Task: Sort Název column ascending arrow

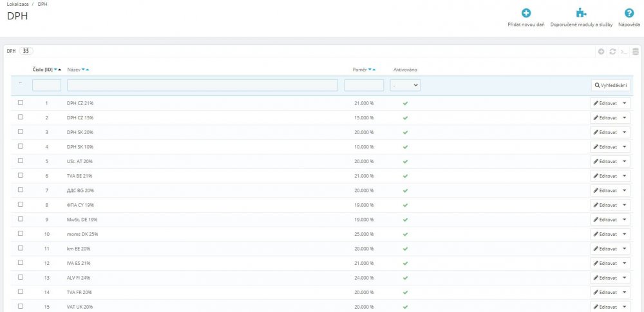Action: click(x=87, y=70)
